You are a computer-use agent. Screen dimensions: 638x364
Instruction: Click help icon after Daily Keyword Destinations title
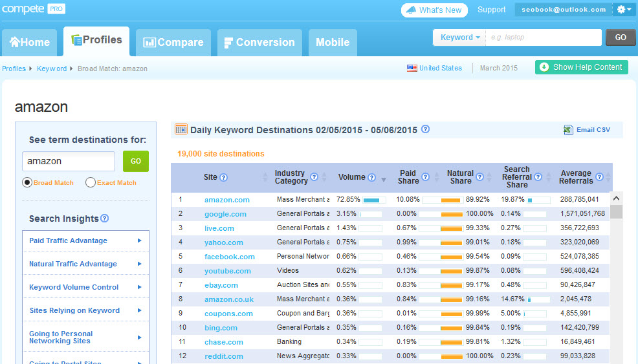(425, 129)
